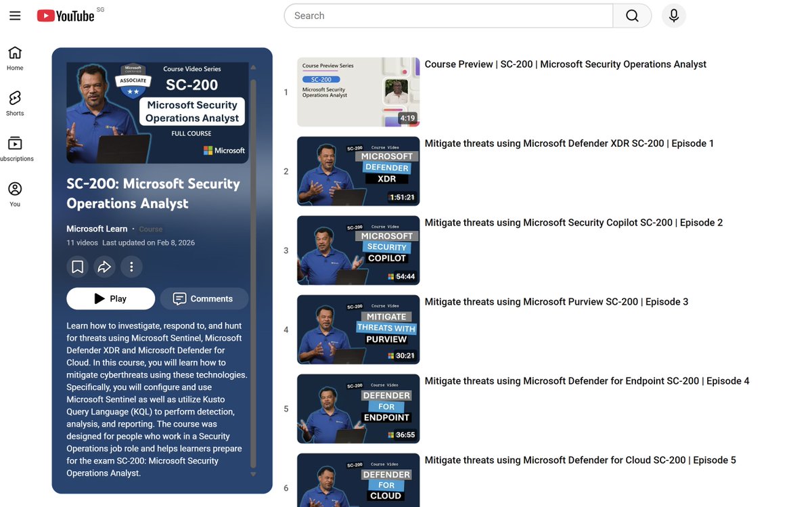Open Shorts in sidebar
The image size is (812, 507).
(15, 104)
